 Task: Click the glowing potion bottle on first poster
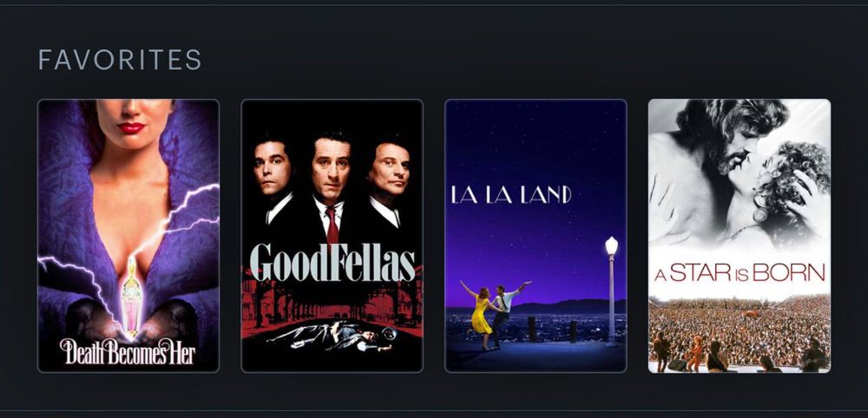tap(132, 297)
